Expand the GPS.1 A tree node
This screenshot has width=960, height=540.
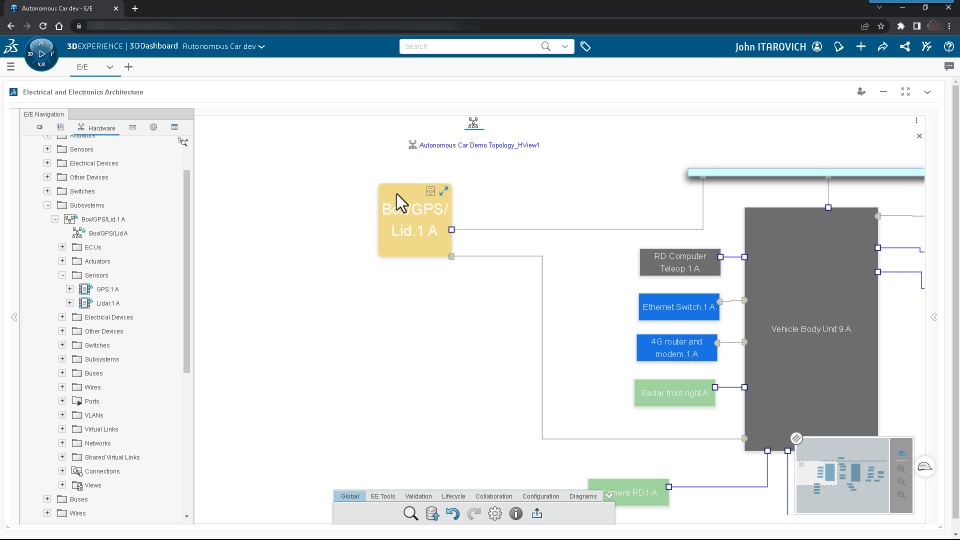tap(70, 289)
